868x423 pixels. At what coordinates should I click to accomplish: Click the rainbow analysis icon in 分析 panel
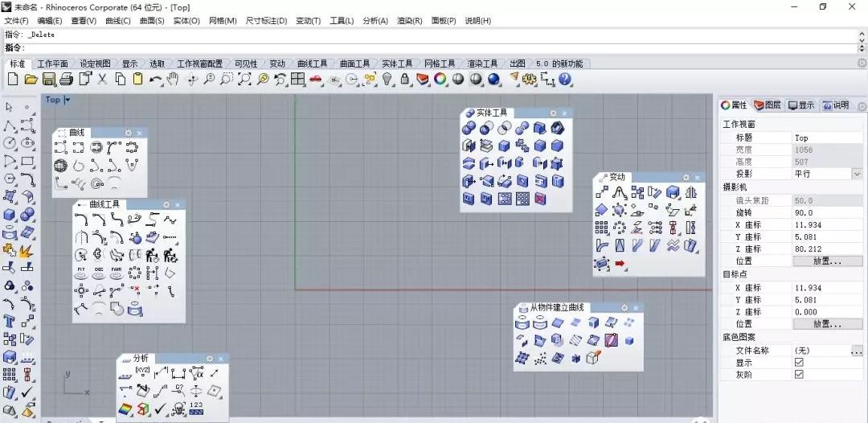click(x=125, y=409)
